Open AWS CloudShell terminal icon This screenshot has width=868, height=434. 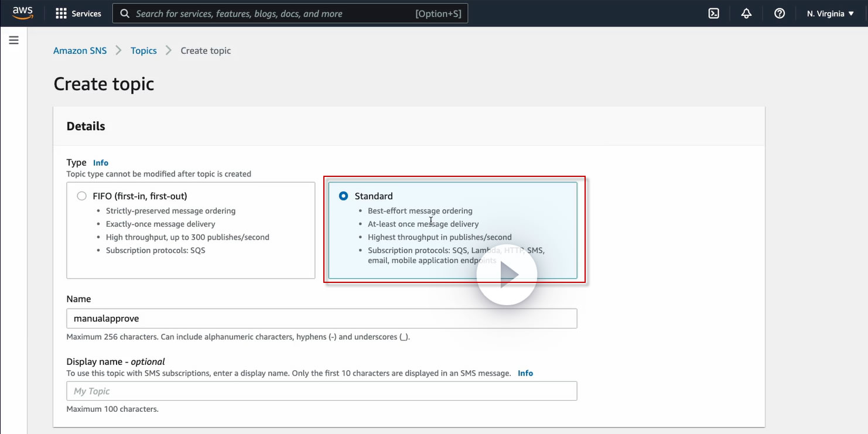[x=713, y=13]
